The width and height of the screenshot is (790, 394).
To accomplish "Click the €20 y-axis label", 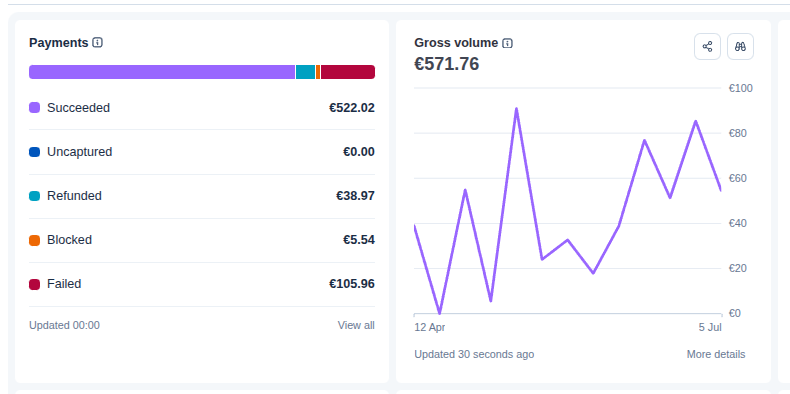I will pyautogui.click(x=739, y=268).
